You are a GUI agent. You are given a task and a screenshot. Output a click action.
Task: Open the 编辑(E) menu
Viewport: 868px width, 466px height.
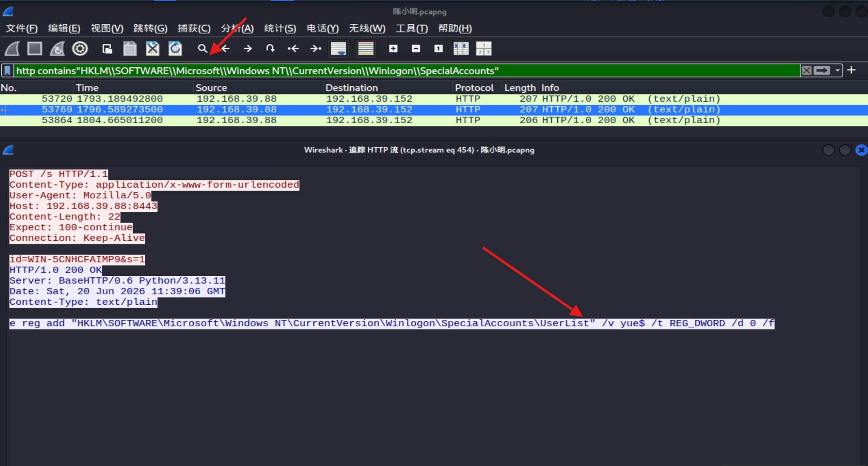(x=64, y=28)
